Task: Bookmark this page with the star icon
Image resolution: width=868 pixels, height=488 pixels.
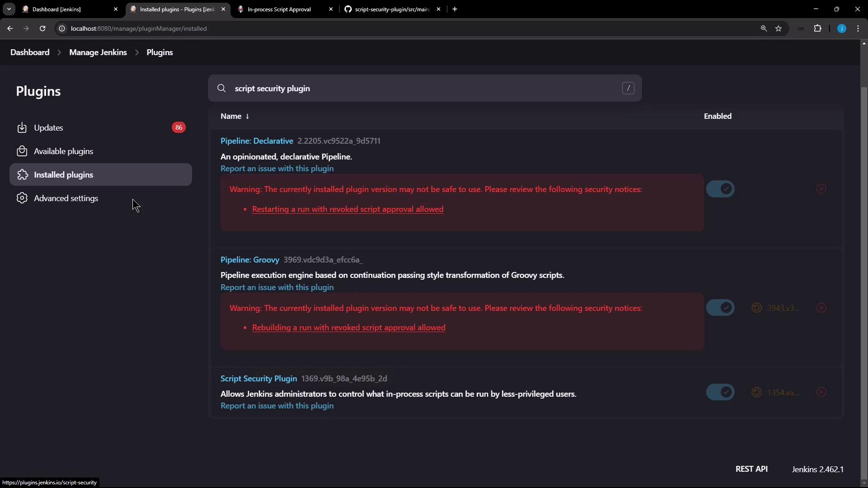Action: coord(778,28)
